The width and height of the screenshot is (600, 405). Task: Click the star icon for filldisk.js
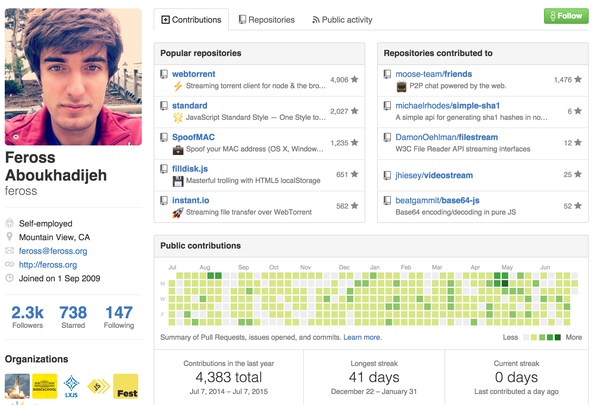point(355,174)
